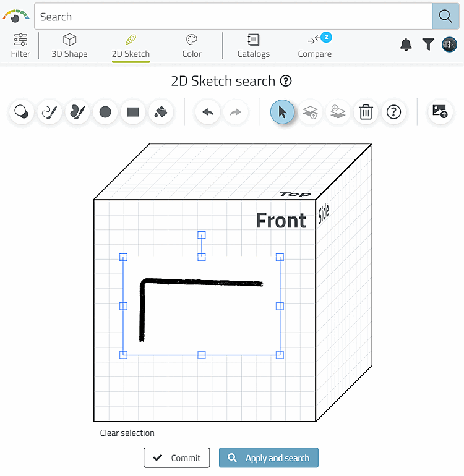This screenshot has height=476, width=464.
Task: Select the thin brush tool
Action: 49,112
